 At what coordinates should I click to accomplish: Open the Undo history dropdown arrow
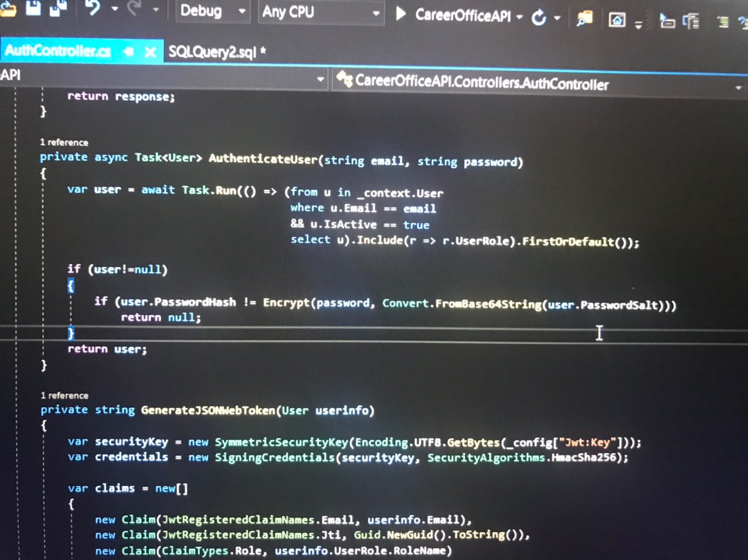click(114, 9)
